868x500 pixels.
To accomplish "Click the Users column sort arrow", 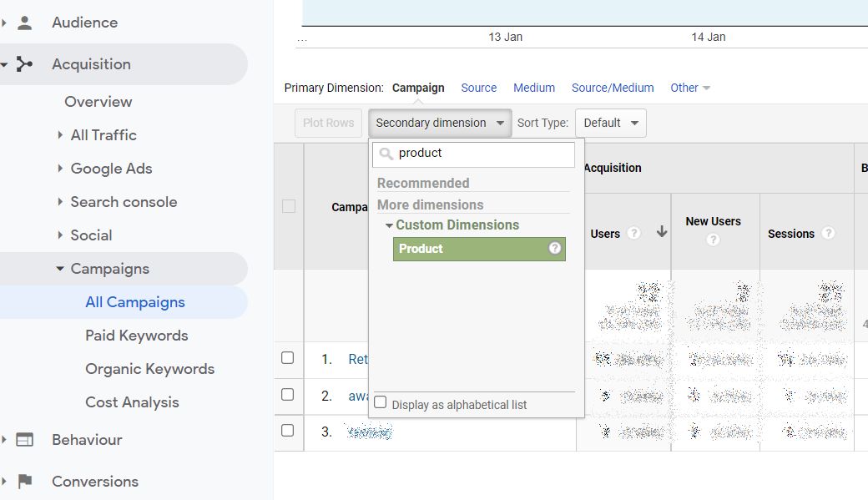I will (662, 233).
